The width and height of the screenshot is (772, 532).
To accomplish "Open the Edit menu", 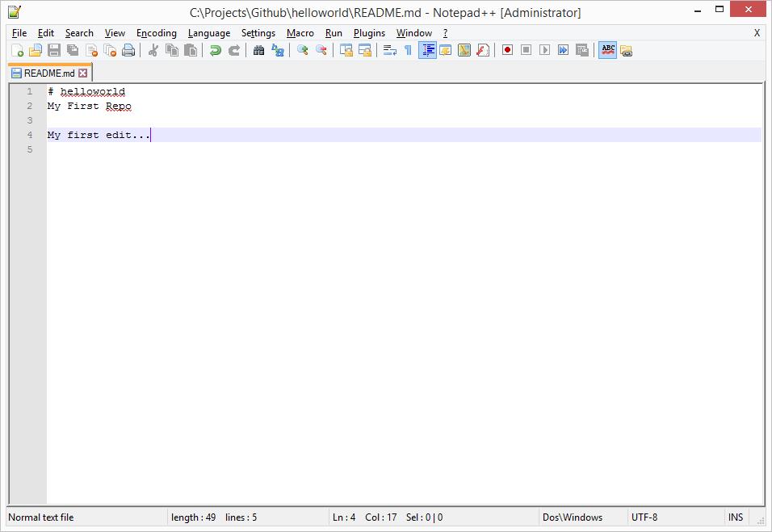I will 46,33.
